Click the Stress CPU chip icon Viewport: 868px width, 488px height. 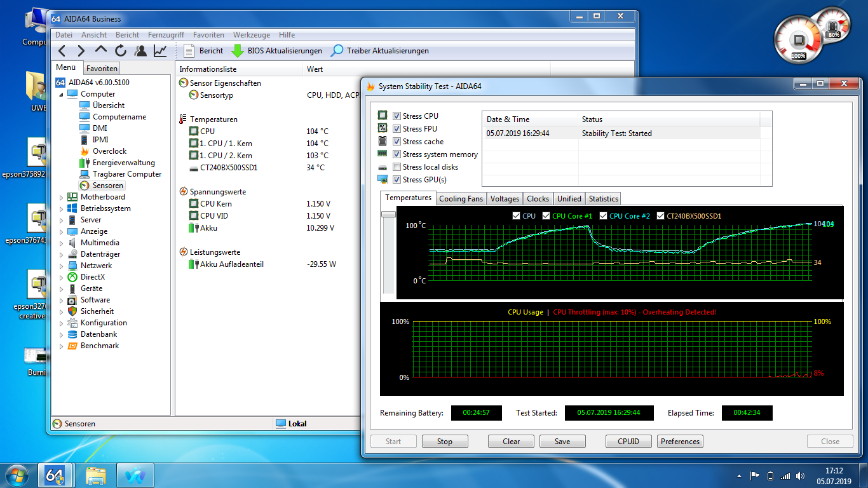pos(383,116)
